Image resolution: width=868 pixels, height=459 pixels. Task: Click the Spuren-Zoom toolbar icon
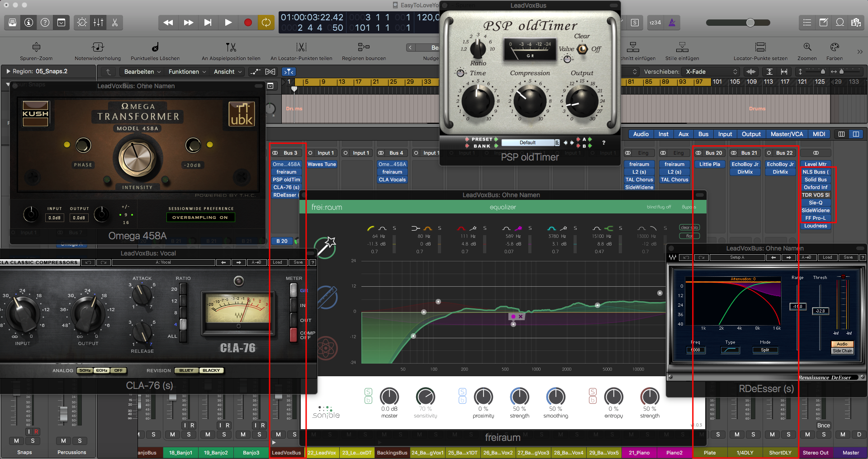tap(36, 47)
